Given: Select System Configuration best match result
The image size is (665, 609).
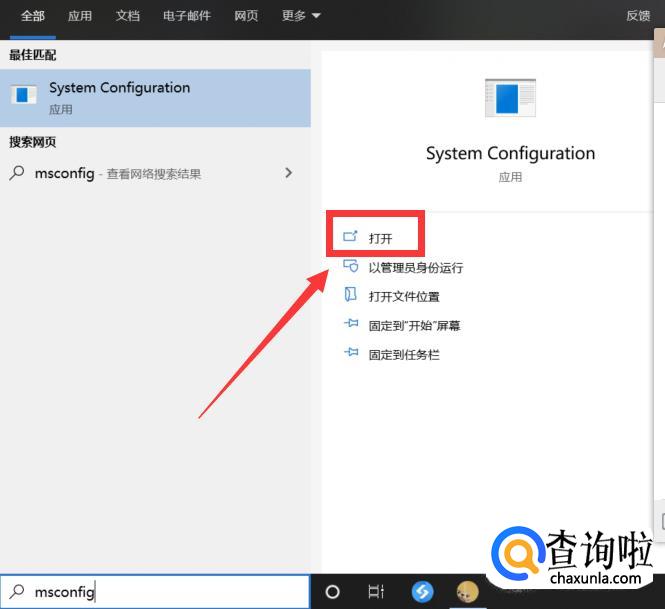Looking at the screenshot, I should pyautogui.click(x=155, y=98).
